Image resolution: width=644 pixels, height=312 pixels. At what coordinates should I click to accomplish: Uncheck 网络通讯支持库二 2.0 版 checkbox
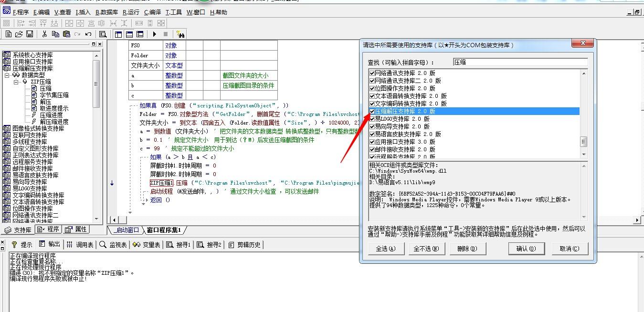[372, 81]
